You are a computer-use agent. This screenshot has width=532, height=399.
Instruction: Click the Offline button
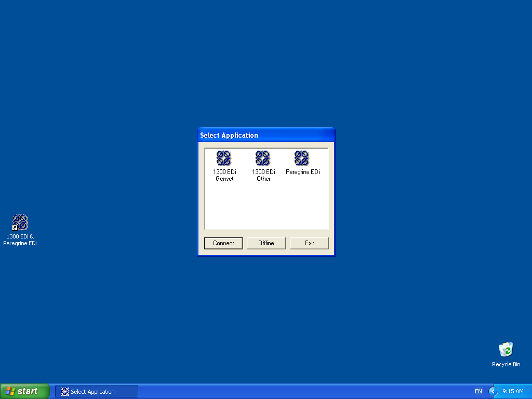(x=266, y=243)
